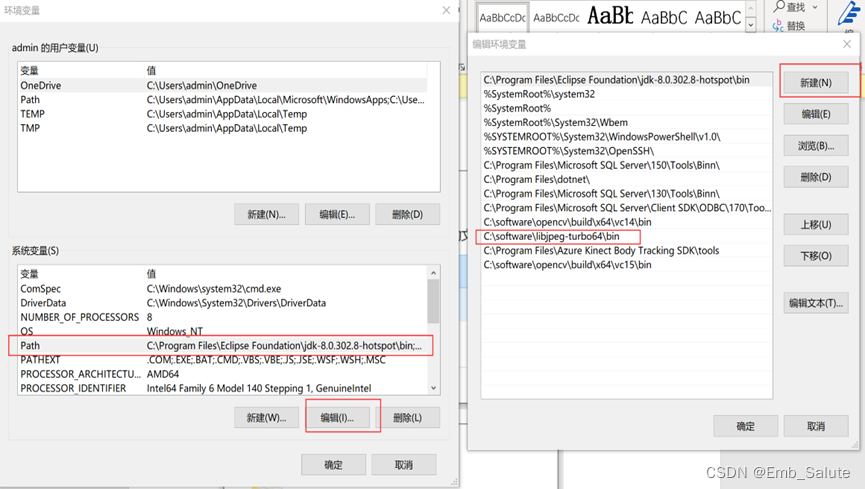Click the 下移(O) move down button
Image resolution: width=865 pixels, height=489 pixels.
point(815,256)
